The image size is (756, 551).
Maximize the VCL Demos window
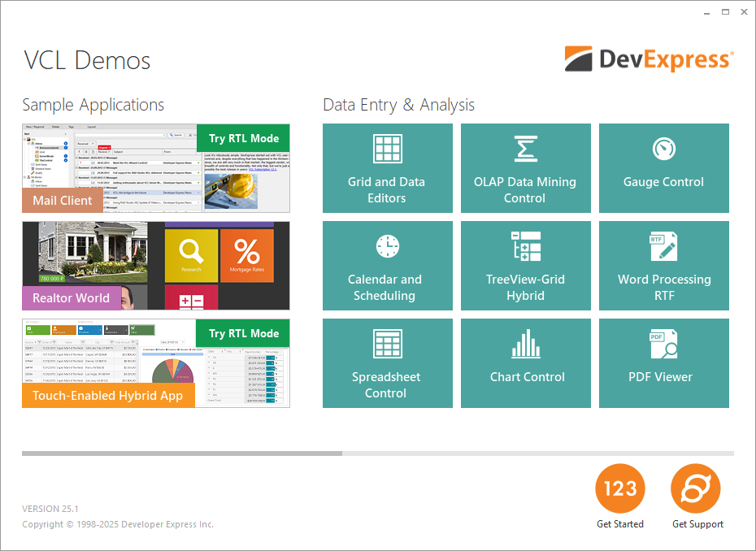click(724, 11)
